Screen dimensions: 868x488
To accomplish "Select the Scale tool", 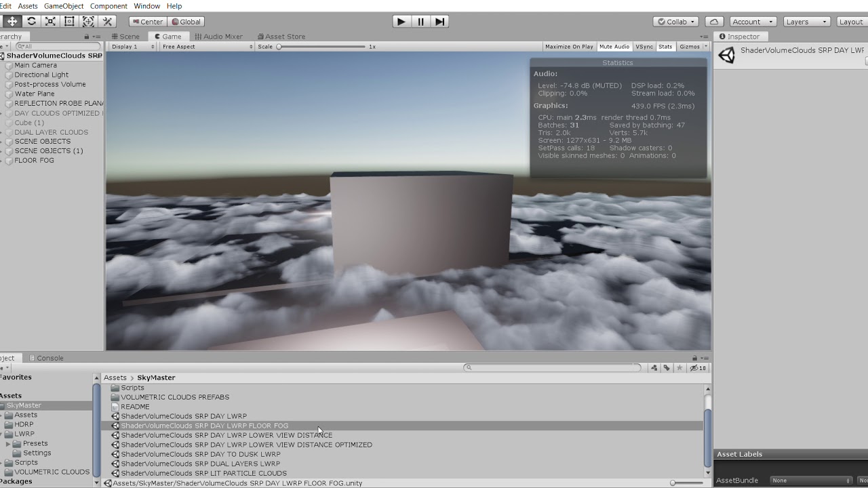I will [x=50, y=22].
